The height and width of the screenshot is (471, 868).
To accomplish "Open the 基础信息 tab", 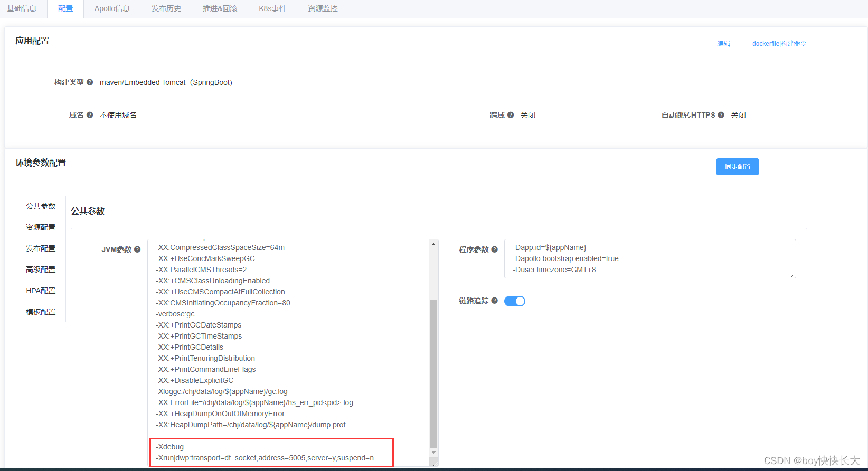I will pos(22,8).
